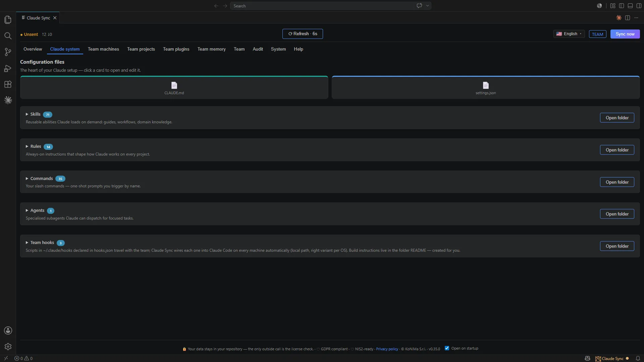Image resolution: width=644 pixels, height=362 pixels.
Task: Go back with the left arrow
Action: (x=216, y=6)
